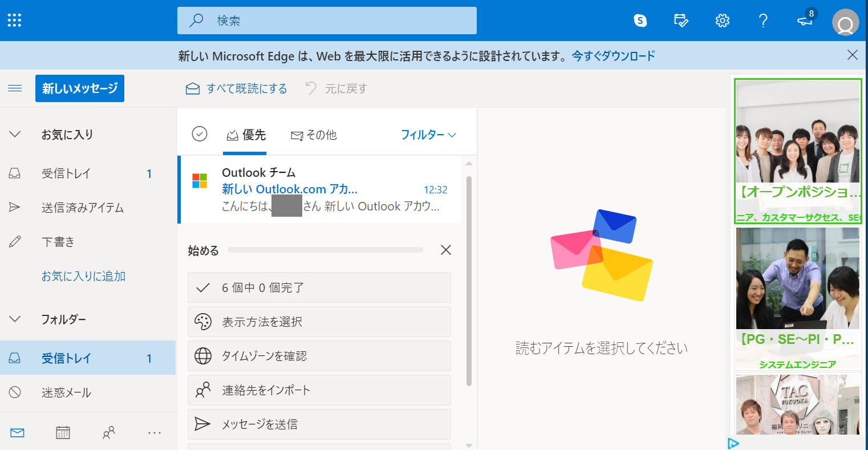This screenshot has width=868, height=450.
Task: Open the フィルター dropdown
Action: point(428,135)
